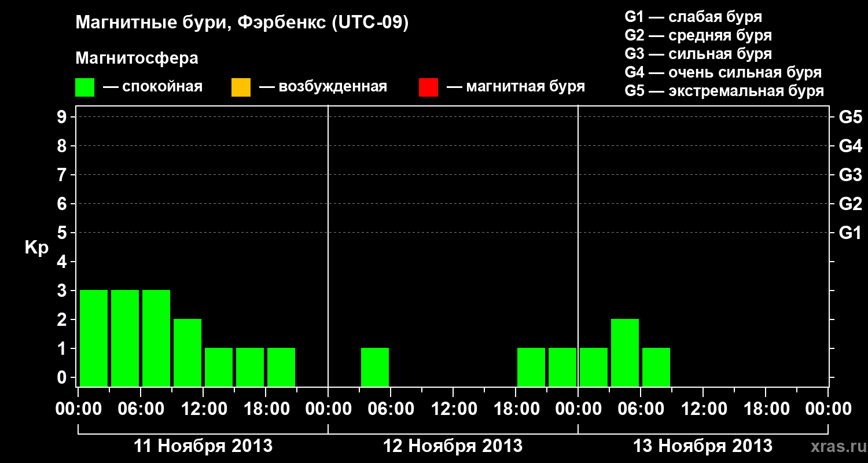The width and height of the screenshot is (868, 463).
Task: Click 'G4 — очень сильная буря' legend line
Action: (x=723, y=72)
